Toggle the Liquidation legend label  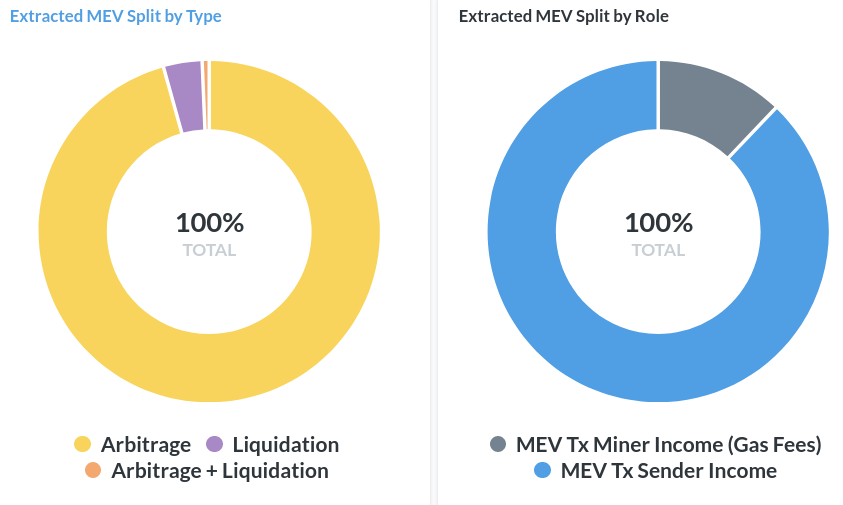(x=285, y=445)
